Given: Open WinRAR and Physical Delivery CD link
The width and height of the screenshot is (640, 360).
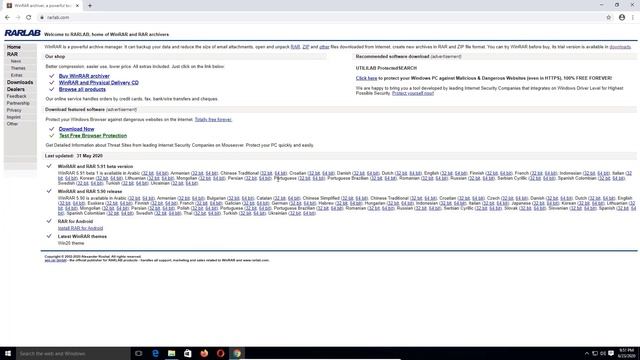Looking at the screenshot, I should click(x=99, y=82).
